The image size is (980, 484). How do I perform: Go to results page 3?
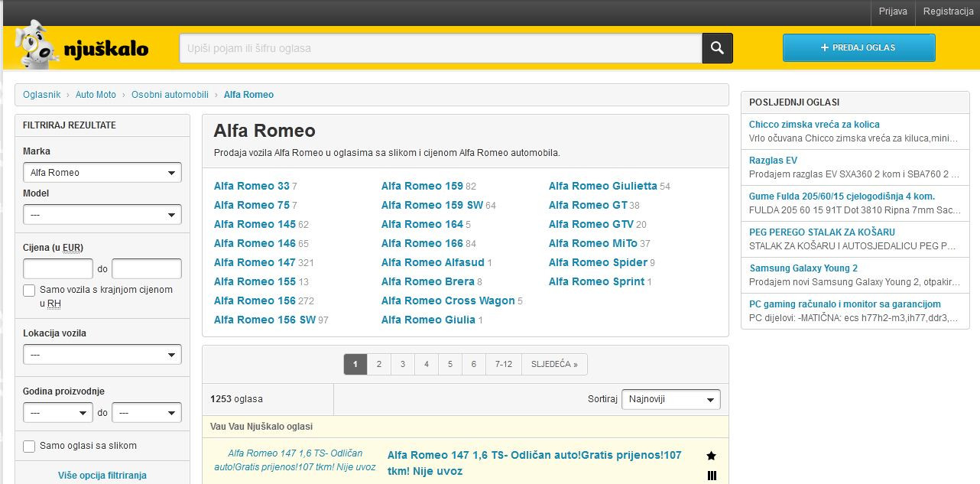click(x=403, y=364)
